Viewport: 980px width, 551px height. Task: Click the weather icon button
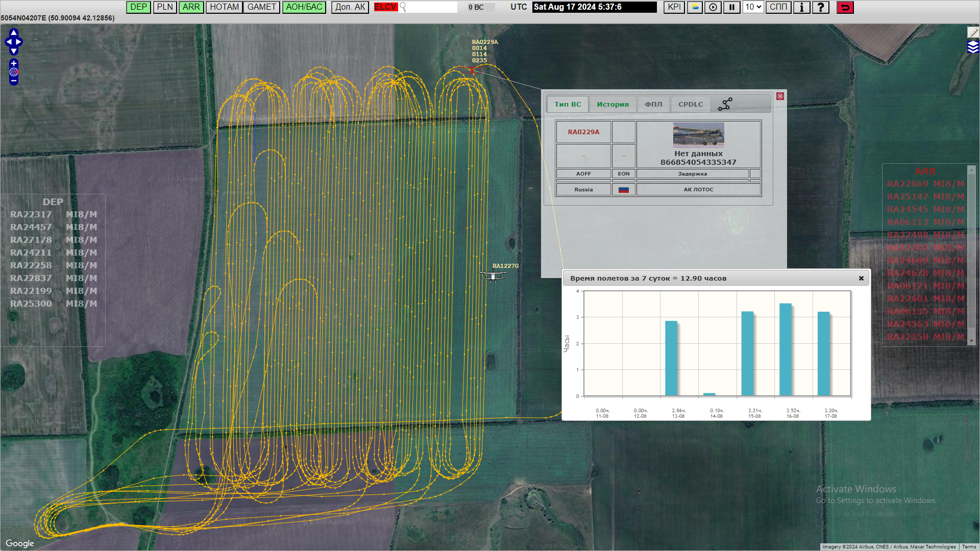695,7
